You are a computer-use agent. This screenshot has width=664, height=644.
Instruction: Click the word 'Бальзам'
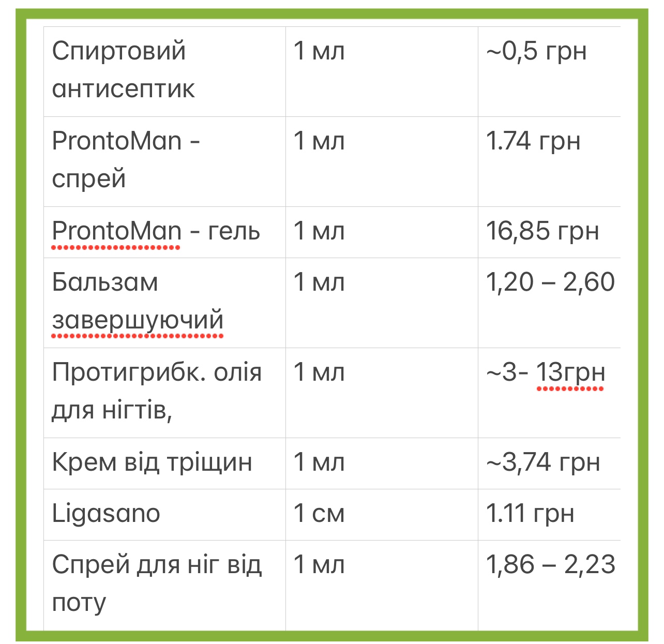pyautogui.click(x=105, y=282)
